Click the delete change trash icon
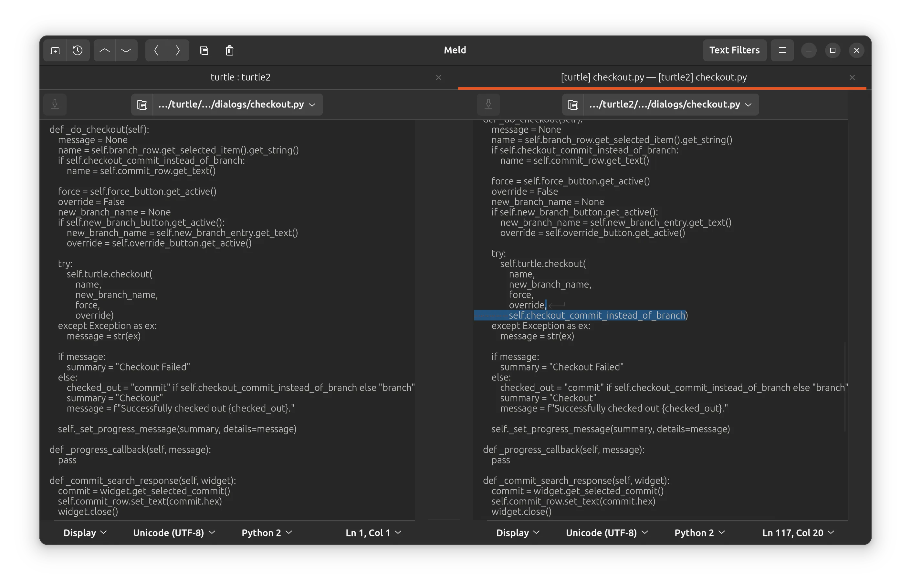 pyautogui.click(x=229, y=50)
